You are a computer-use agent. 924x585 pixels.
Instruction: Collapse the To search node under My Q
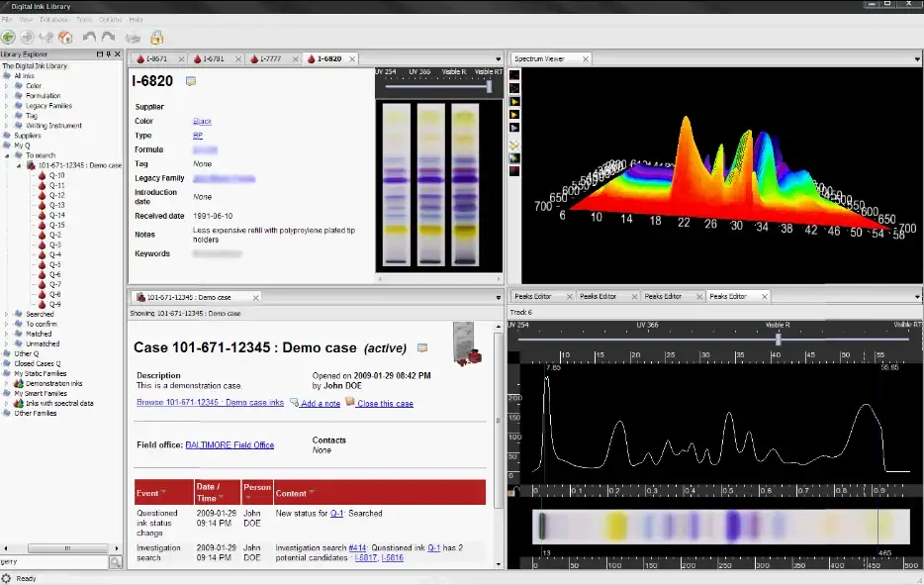point(6,155)
